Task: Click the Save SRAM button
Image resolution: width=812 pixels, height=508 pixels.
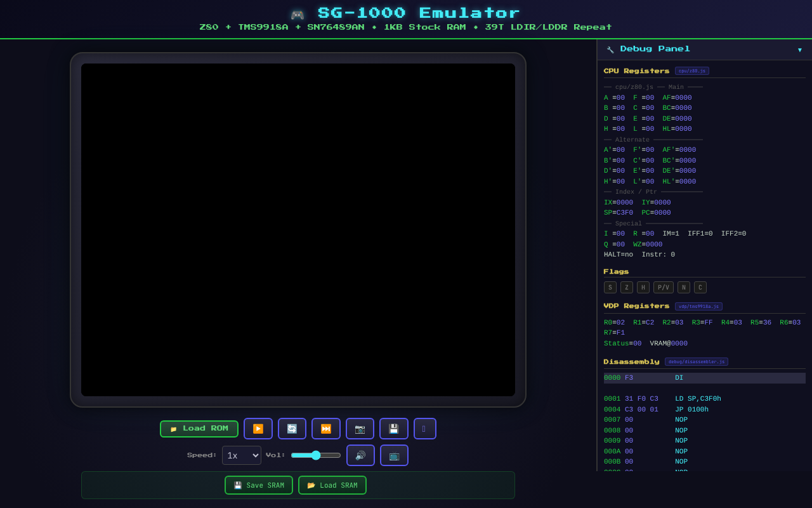Action: click(259, 485)
